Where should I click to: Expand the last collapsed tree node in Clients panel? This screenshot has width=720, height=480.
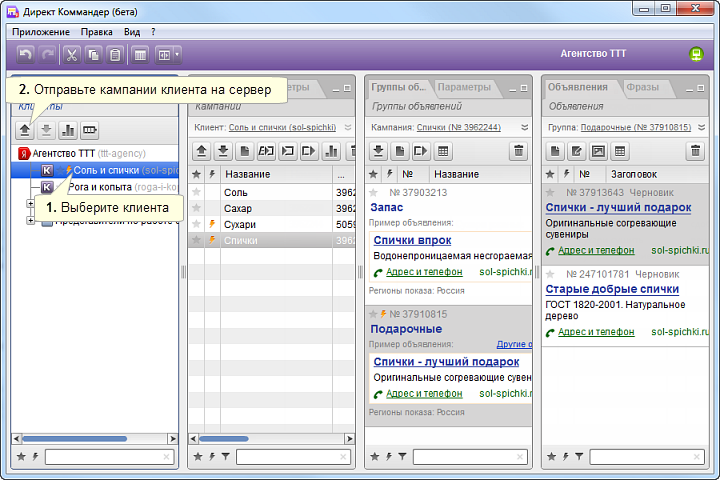30,220
